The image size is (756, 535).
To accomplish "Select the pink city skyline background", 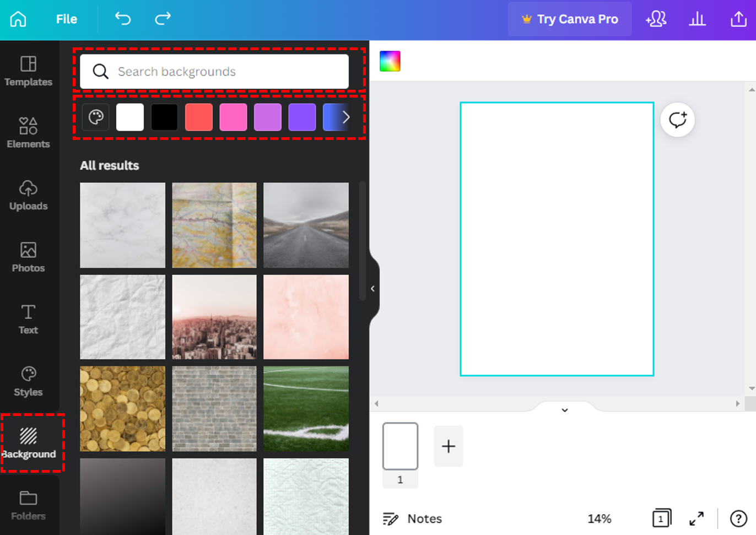I will [x=214, y=317].
